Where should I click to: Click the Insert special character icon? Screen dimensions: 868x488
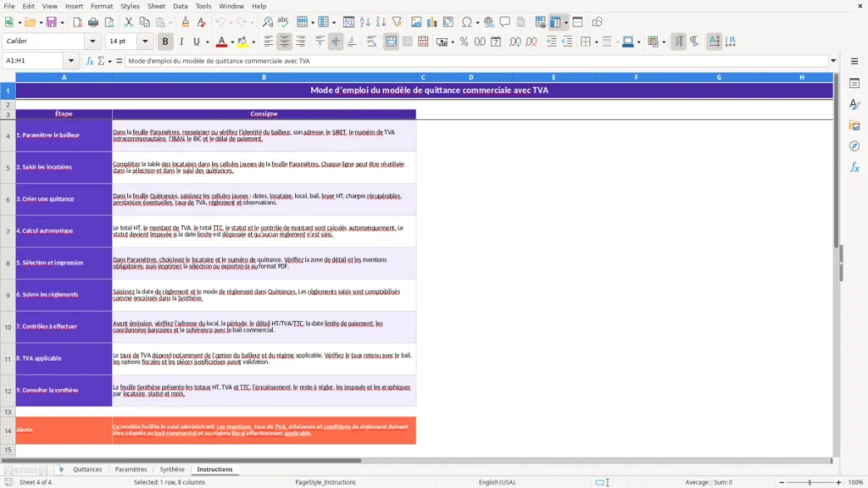pos(467,22)
